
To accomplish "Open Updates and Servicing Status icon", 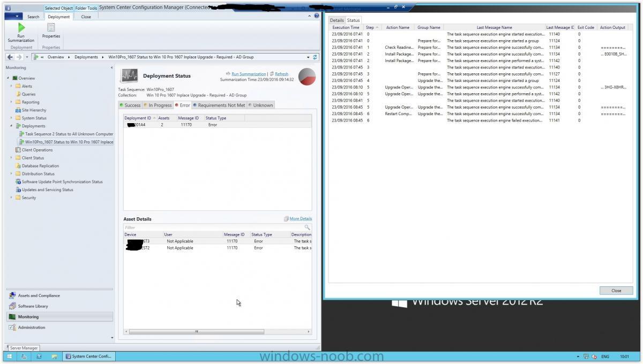I will coord(18,189).
